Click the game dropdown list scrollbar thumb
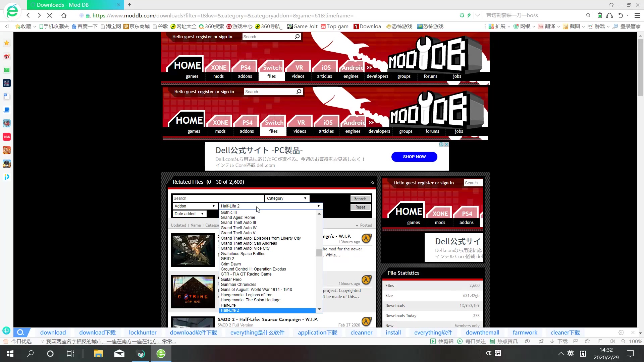 tap(319, 253)
